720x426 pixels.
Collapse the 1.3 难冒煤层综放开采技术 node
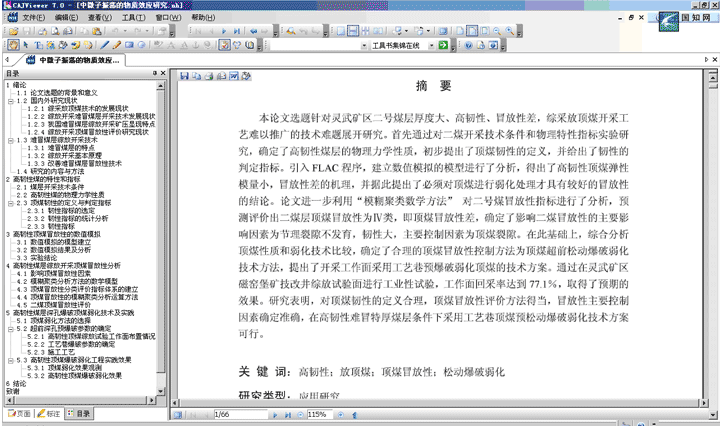9,140
